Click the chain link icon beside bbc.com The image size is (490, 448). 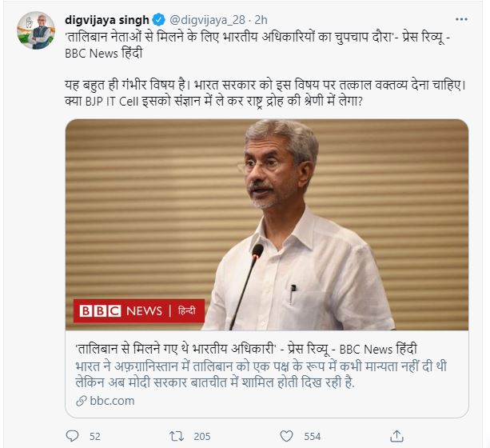tap(82, 401)
